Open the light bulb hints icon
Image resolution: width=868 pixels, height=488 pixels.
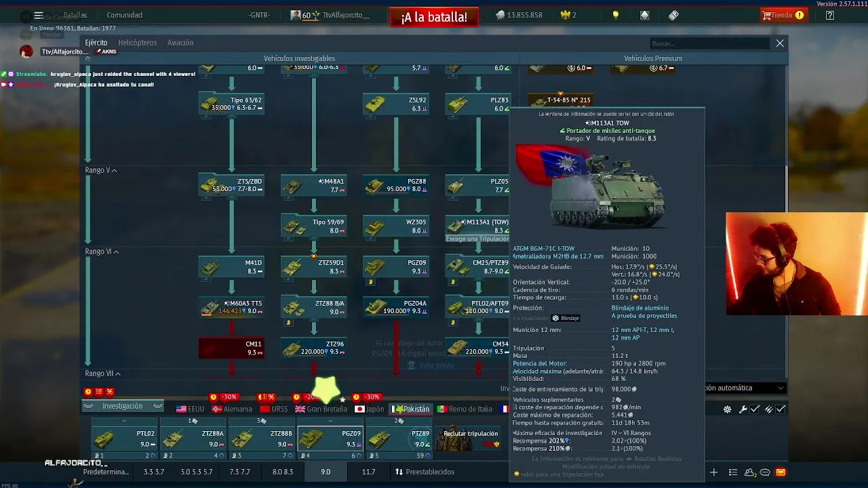616,15
